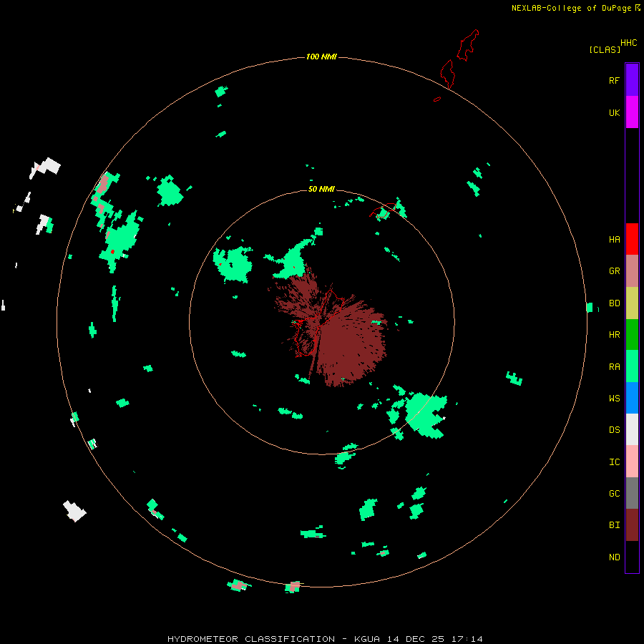Click the 'UK' legend label
This screenshot has height=644, width=644.
[614, 112]
